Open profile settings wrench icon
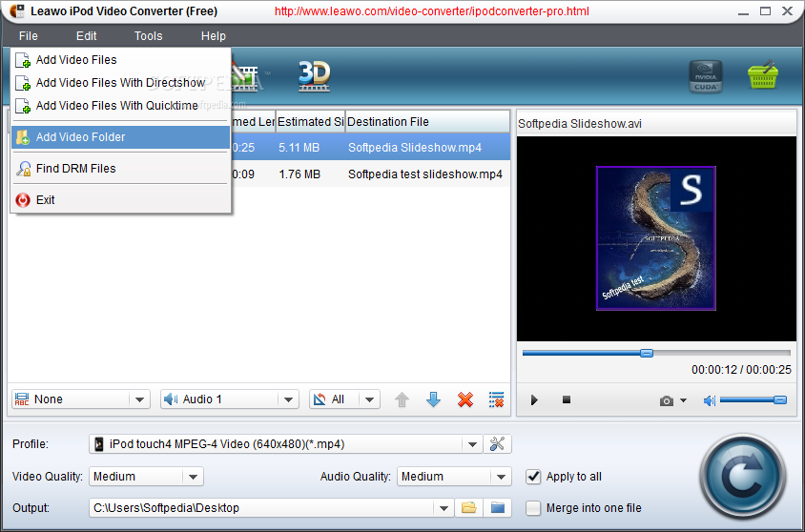This screenshot has height=532, width=805. click(x=497, y=443)
